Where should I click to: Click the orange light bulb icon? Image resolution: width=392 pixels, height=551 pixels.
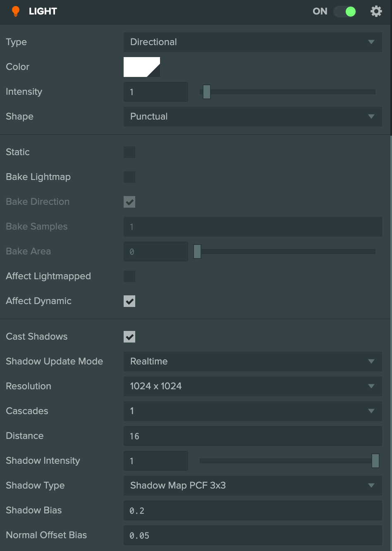pos(16,11)
